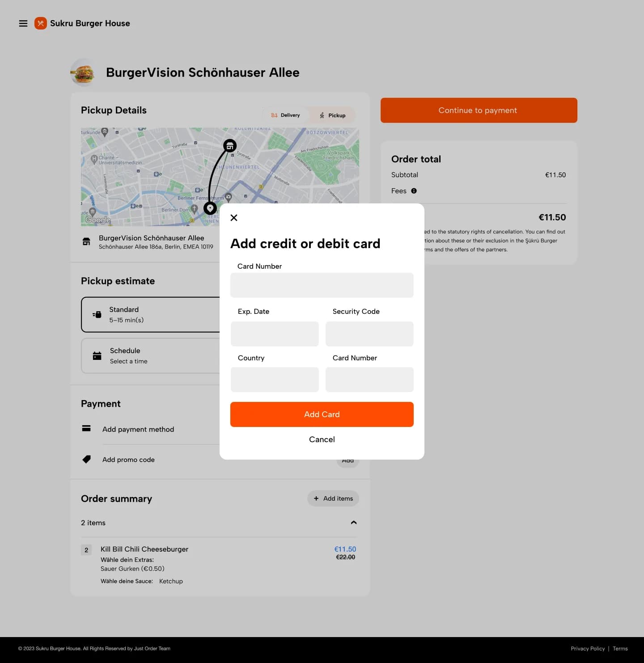Click the Subtotal row label
The image size is (644, 663).
point(405,175)
